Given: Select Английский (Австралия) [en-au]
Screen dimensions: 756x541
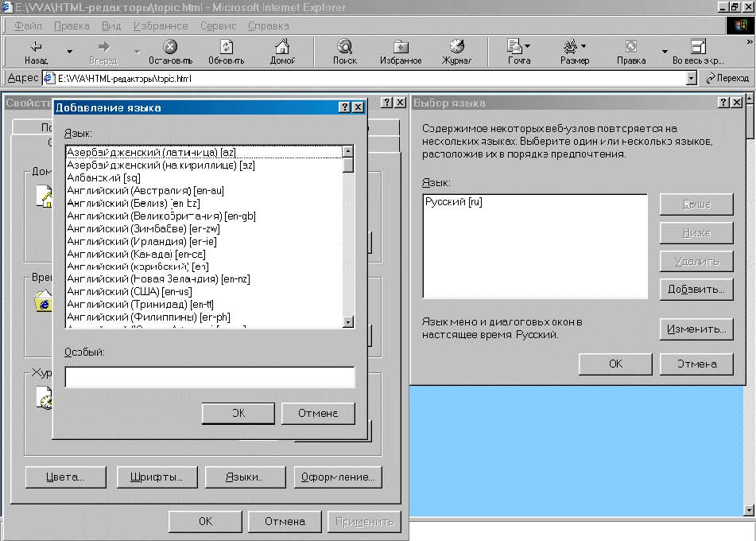Looking at the screenshot, I should 204,190.
